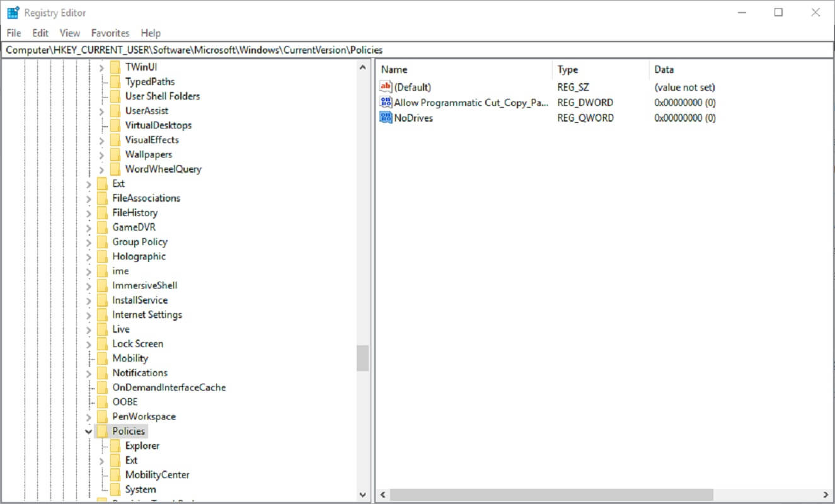Sort values by Type column header
The width and height of the screenshot is (835, 504).
click(601, 69)
